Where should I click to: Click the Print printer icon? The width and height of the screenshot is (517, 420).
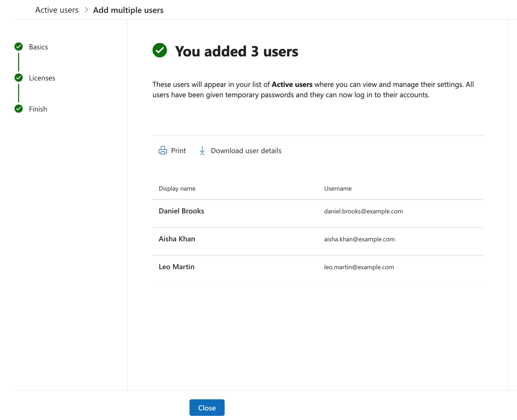tap(163, 151)
